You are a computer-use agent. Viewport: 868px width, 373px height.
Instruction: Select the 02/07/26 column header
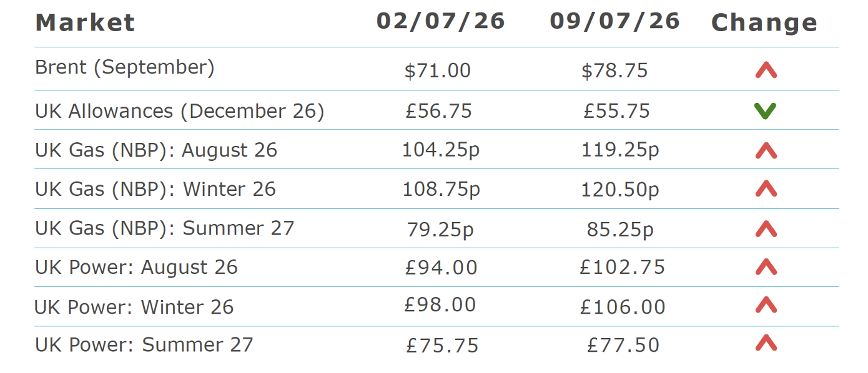(x=441, y=21)
